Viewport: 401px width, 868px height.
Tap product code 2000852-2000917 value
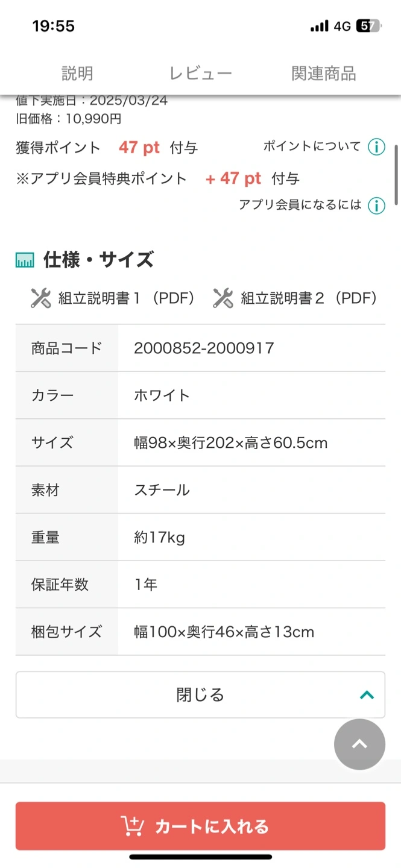point(204,348)
